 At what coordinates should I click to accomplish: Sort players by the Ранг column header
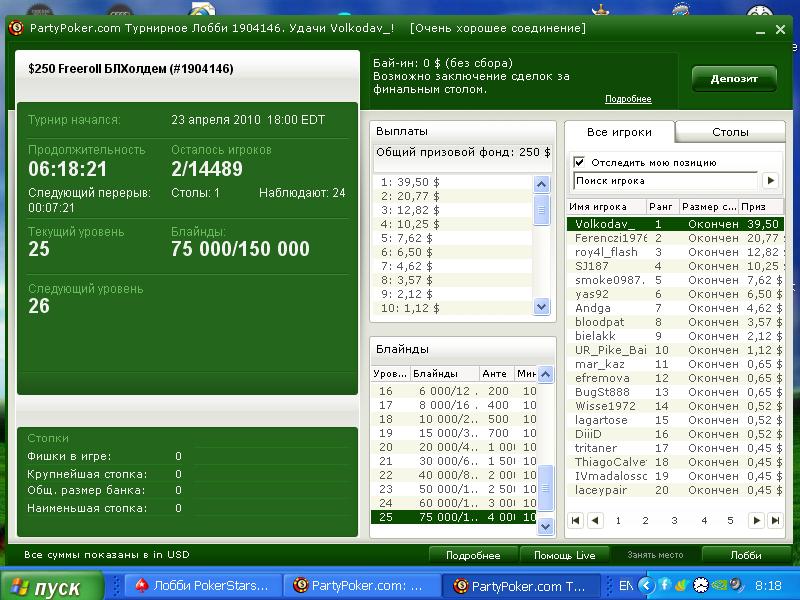(662, 207)
